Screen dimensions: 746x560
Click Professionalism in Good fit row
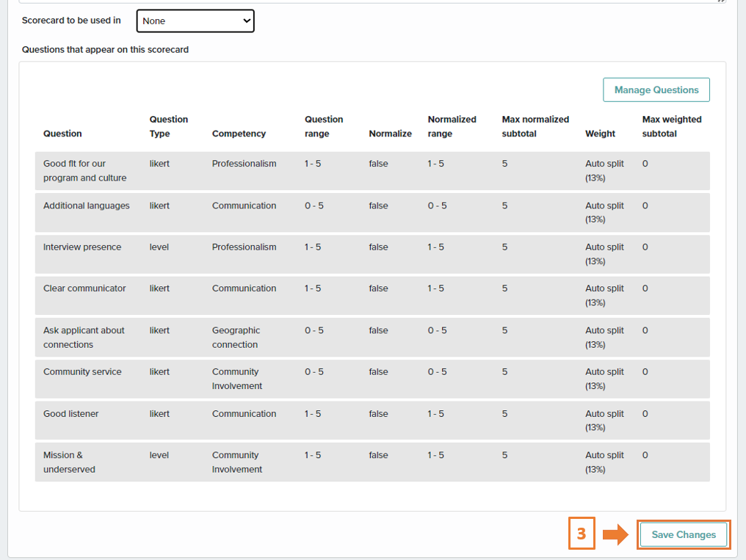[244, 164]
